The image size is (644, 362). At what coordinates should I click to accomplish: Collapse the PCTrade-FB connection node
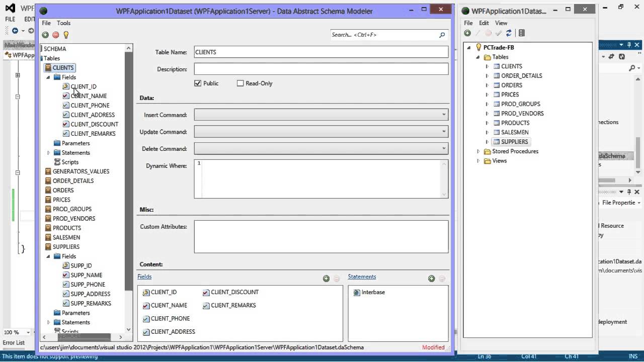pyautogui.click(x=469, y=48)
